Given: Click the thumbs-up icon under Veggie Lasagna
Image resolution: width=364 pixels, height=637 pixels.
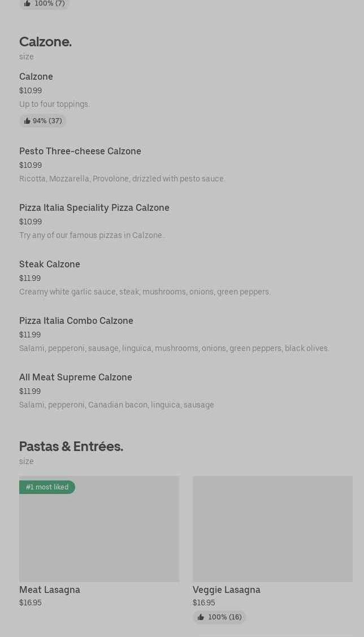Looking at the screenshot, I should [x=201, y=617].
